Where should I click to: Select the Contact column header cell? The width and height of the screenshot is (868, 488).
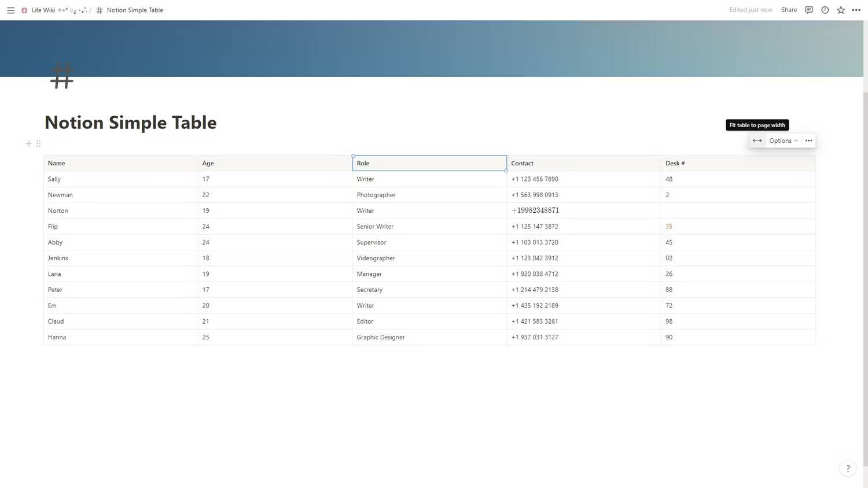(x=583, y=163)
